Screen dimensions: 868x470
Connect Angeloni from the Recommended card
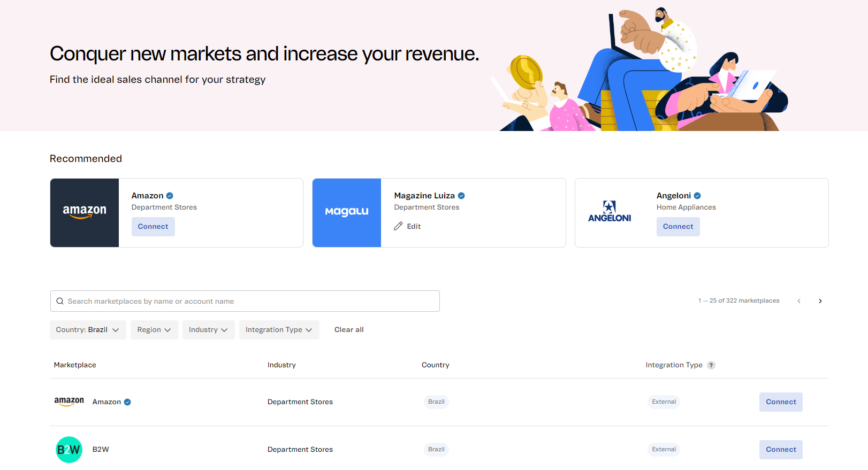pyautogui.click(x=678, y=227)
